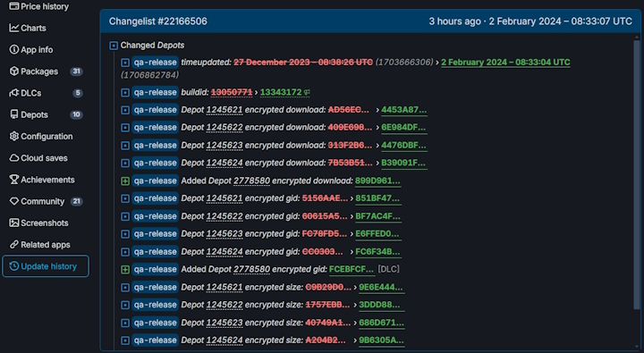Click the Configuration gear icon
This screenshot has height=353, width=644.
14,136
